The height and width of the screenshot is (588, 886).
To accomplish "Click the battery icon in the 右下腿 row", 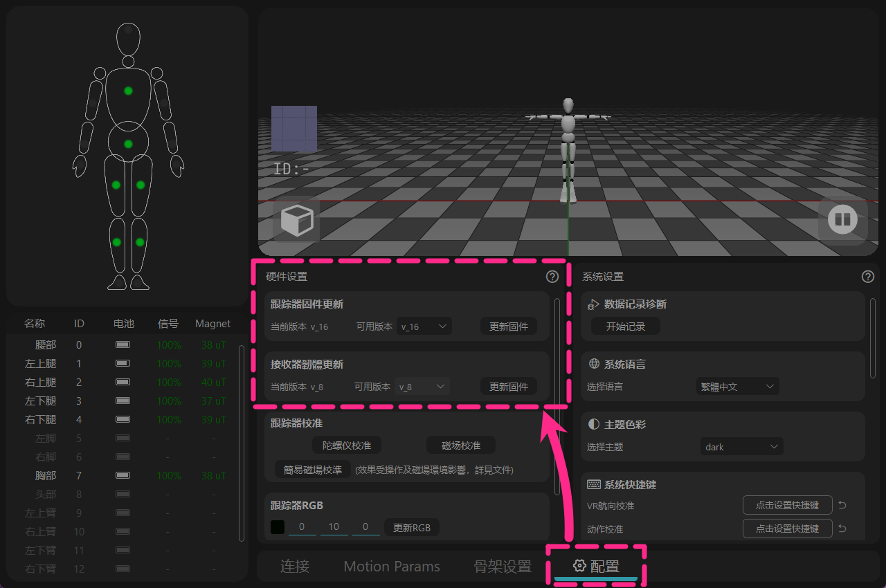I will coord(123,419).
